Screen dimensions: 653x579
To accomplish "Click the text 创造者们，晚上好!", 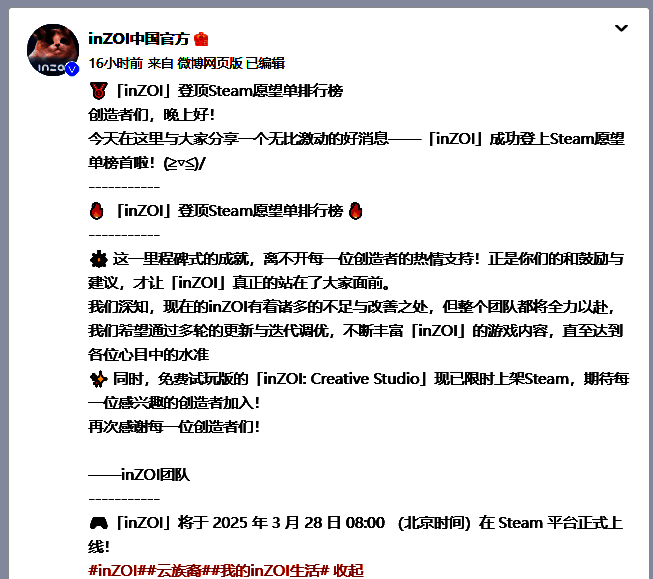I will pos(152,115).
